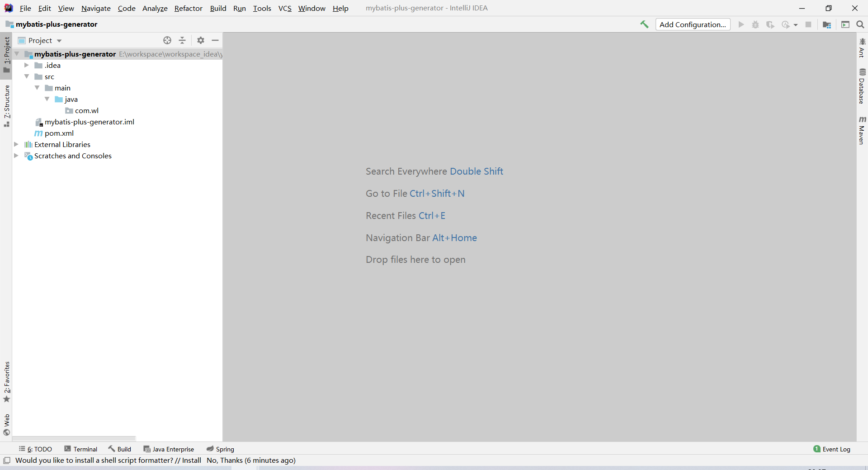This screenshot has width=868, height=470.
Task: Open the Code menu
Action: coord(127,8)
